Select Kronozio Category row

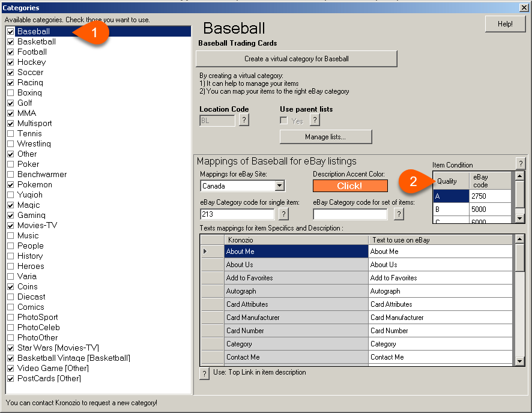pos(296,344)
